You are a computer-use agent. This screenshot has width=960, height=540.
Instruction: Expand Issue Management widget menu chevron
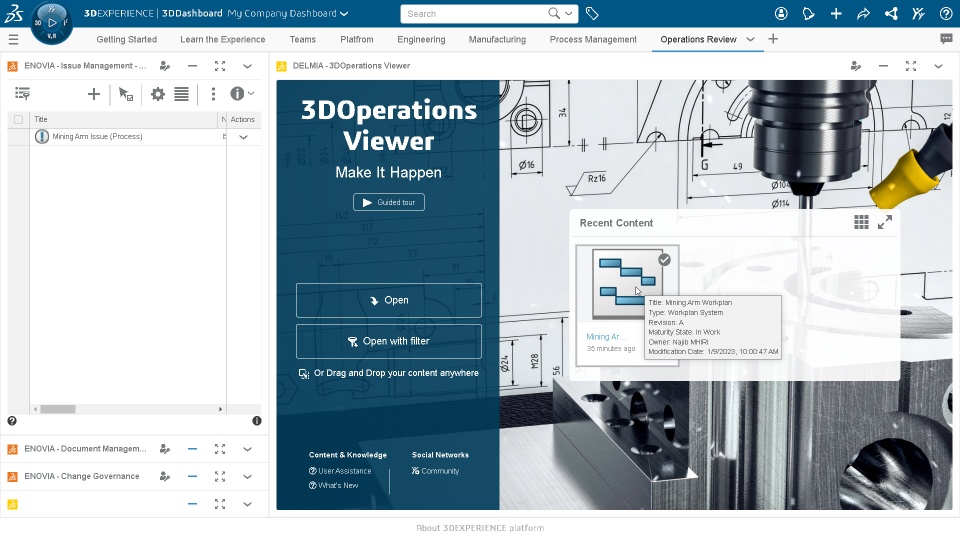click(247, 66)
